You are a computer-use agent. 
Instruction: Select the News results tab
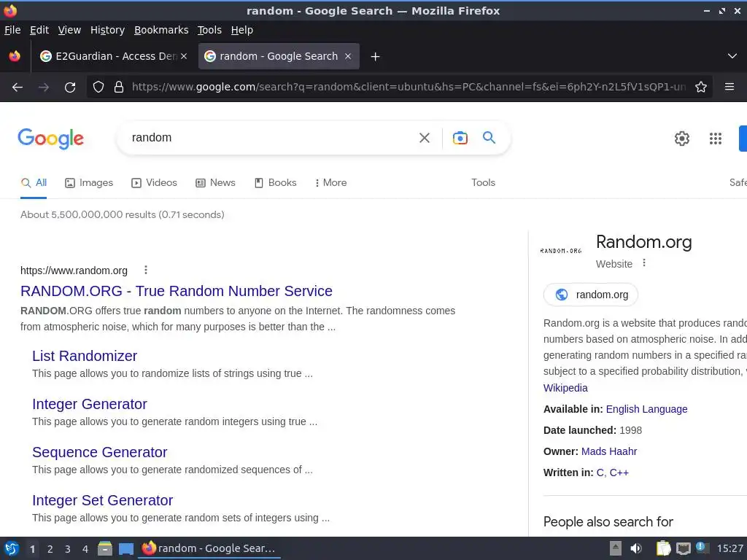215,183
